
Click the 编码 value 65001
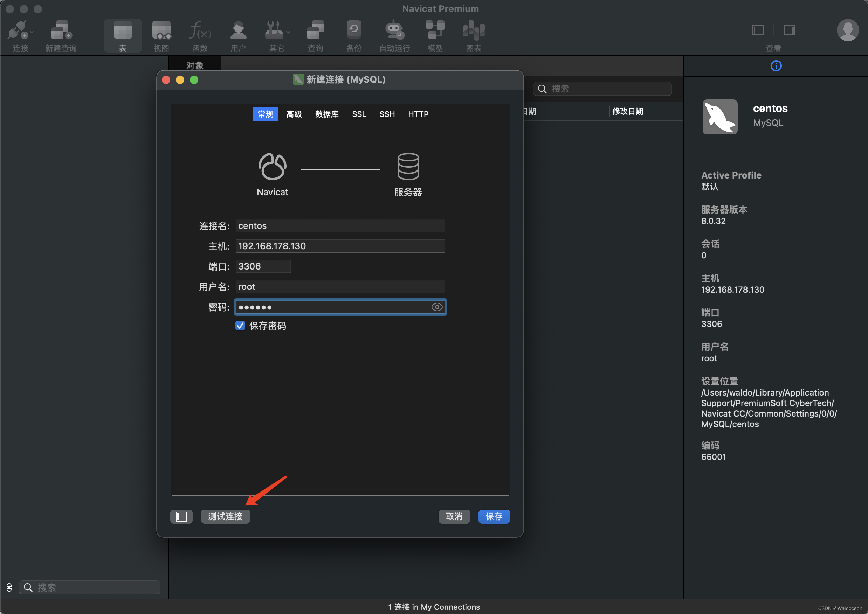point(713,457)
